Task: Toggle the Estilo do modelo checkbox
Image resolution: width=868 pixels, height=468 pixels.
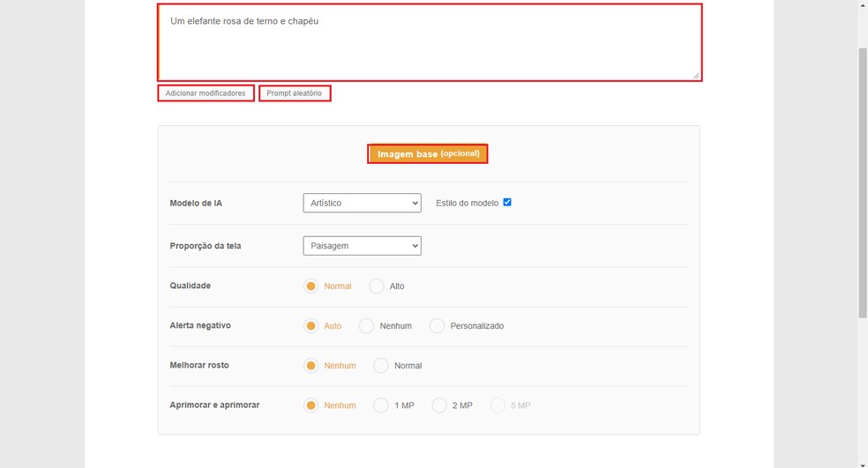Action: pyautogui.click(x=507, y=203)
